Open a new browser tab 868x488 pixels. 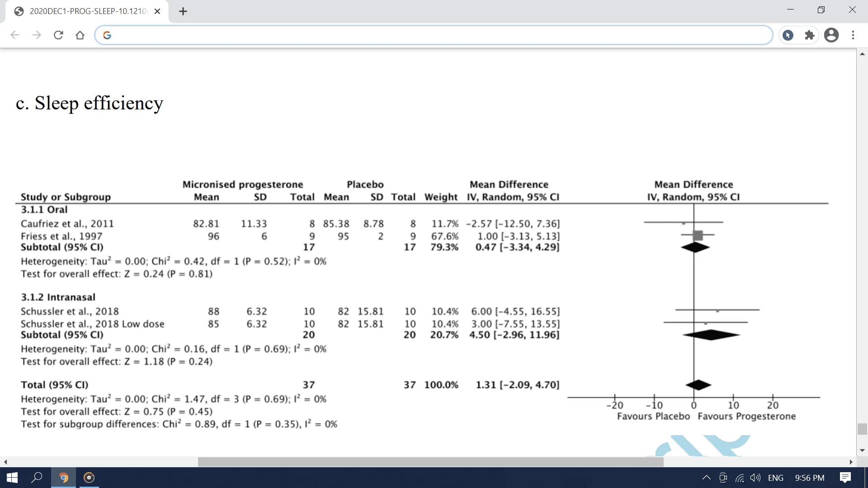(183, 11)
